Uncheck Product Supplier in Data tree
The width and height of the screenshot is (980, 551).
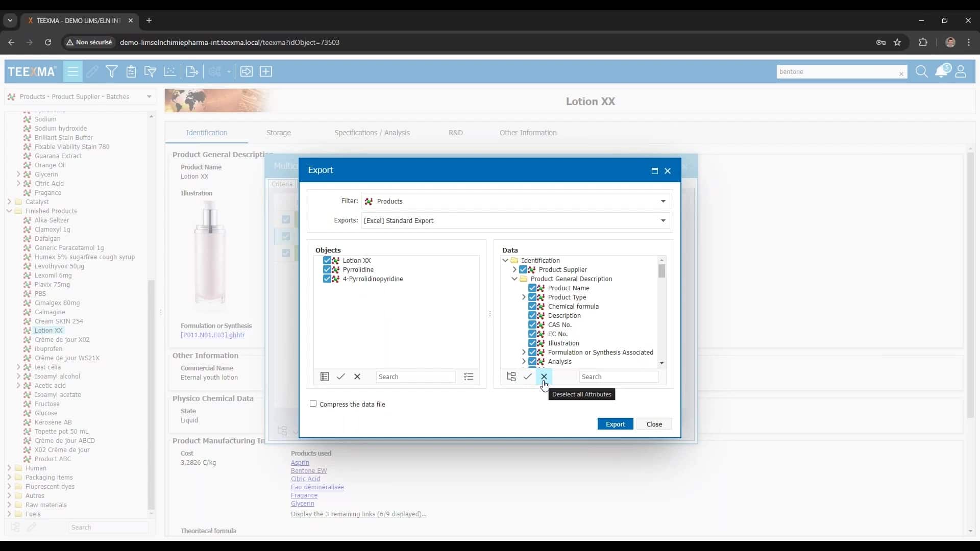tap(523, 269)
